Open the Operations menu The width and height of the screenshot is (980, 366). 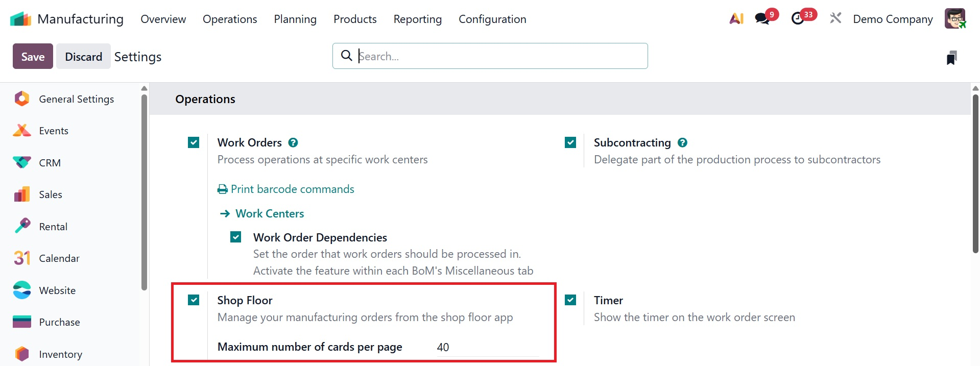230,19
